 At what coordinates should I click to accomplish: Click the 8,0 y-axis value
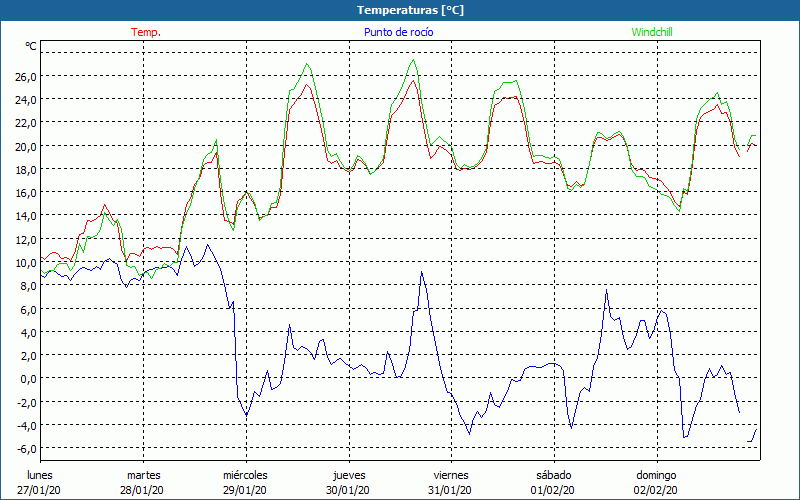tap(28, 286)
